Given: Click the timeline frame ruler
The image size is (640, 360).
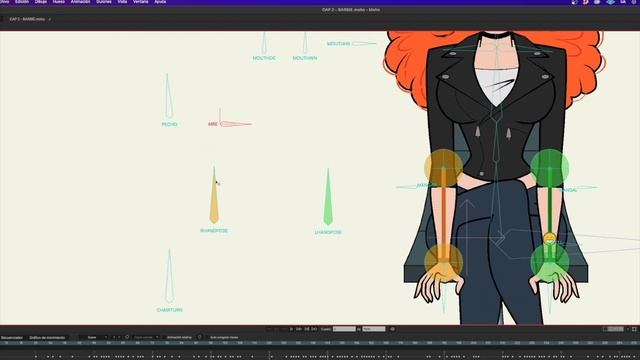Looking at the screenshot, I should click(x=320, y=343).
